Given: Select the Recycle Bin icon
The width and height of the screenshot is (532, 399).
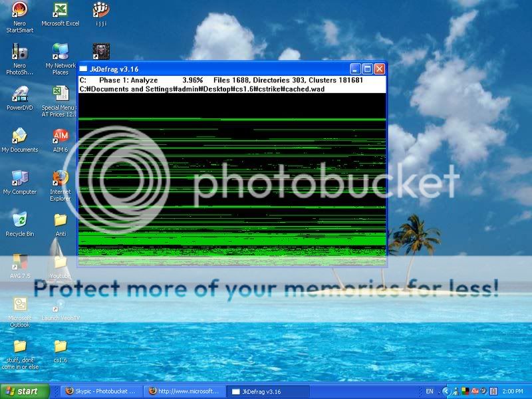Looking at the screenshot, I should coord(20,225).
